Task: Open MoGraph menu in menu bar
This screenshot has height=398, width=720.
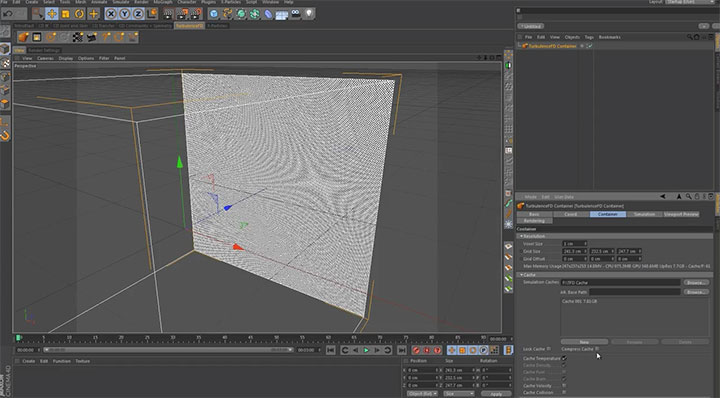Action: [163, 2]
